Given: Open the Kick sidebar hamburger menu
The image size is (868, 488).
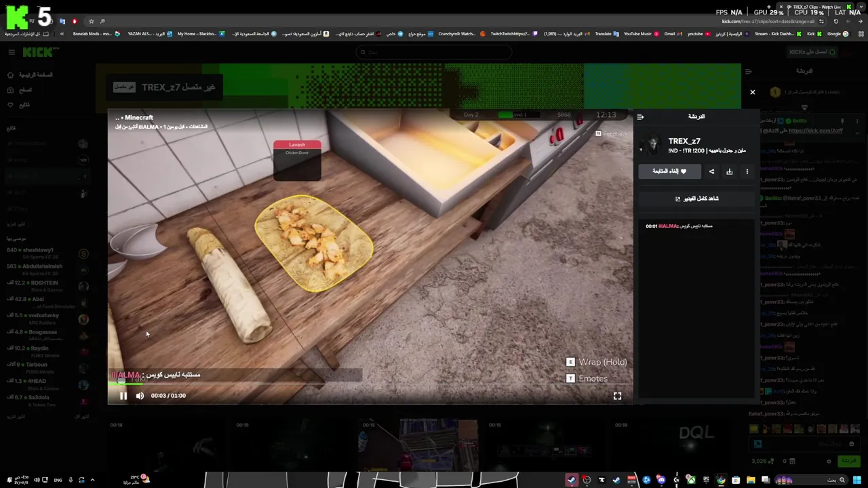Looking at the screenshot, I should [x=12, y=52].
